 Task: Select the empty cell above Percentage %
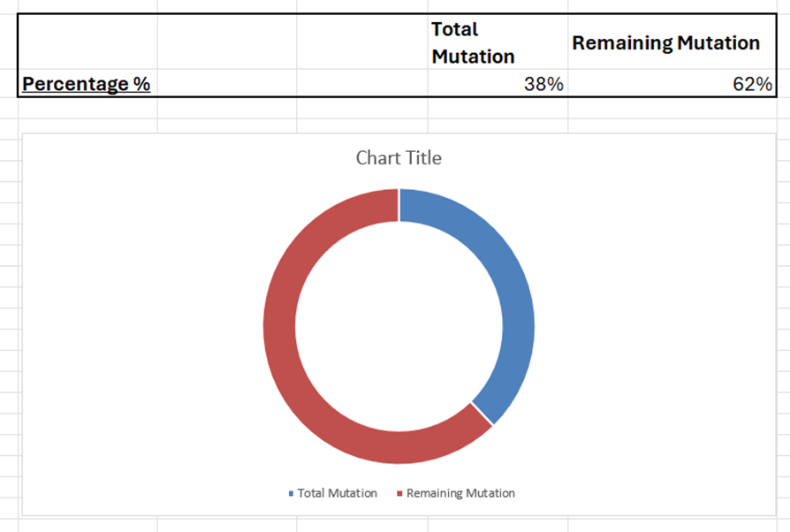(87, 42)
